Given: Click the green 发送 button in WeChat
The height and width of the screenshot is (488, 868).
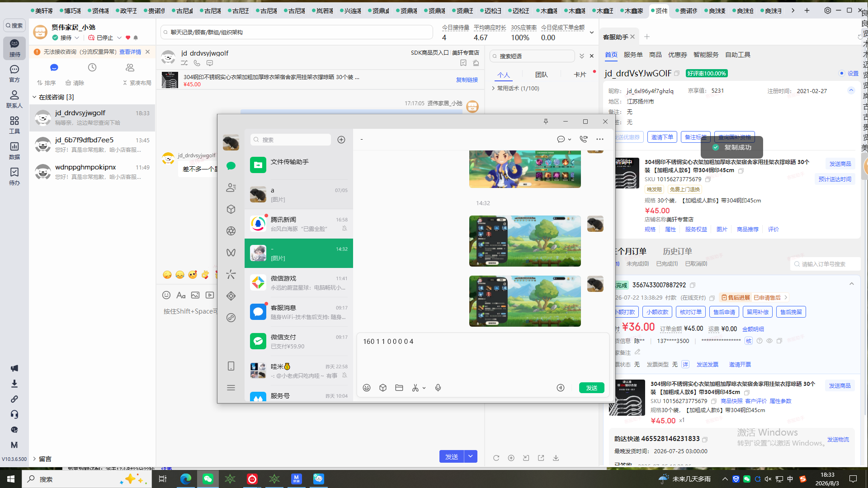Looking at the screenshot, I should pyautogui.click(x=592, y=388).
